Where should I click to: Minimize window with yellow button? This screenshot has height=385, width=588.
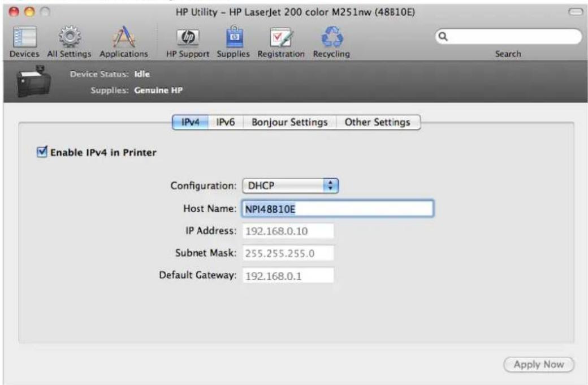tap(29, 12)
